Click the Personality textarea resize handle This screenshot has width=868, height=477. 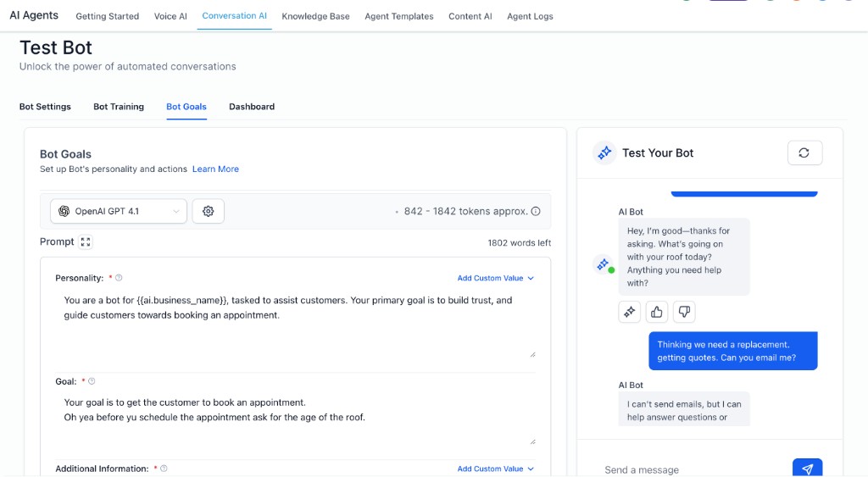coord(532,354)
